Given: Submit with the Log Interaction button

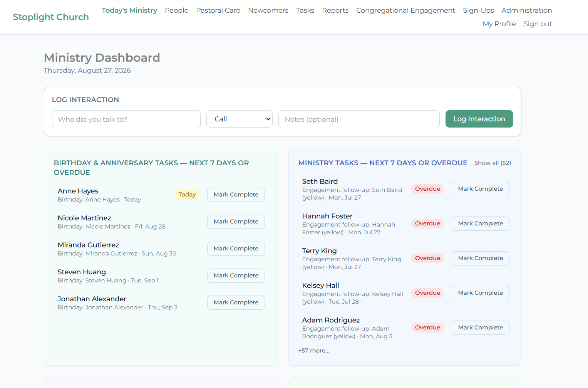Looking at the screenshot, I should click(479, 119).
